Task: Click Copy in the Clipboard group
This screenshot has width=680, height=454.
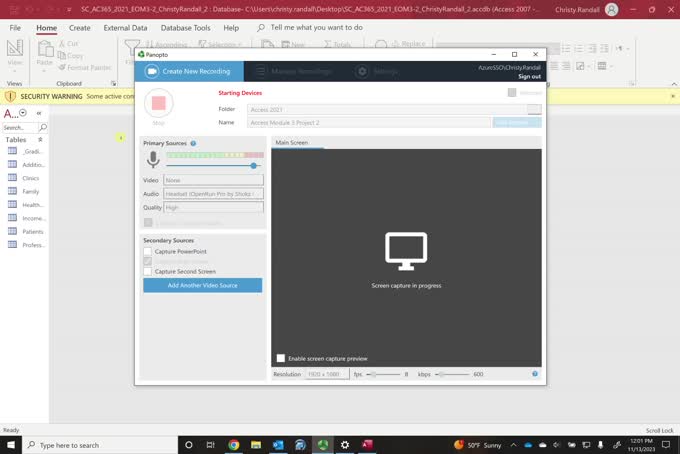Action: (70, 56)
